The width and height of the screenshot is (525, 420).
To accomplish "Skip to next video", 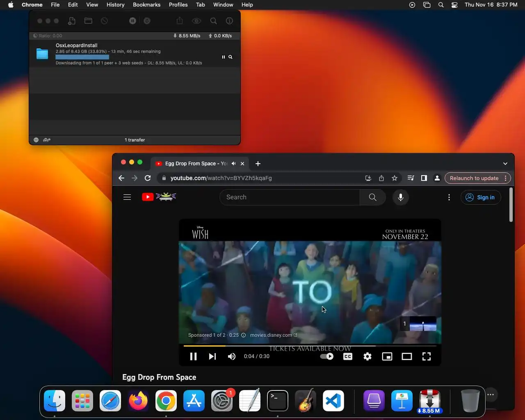I will point(212,356).
